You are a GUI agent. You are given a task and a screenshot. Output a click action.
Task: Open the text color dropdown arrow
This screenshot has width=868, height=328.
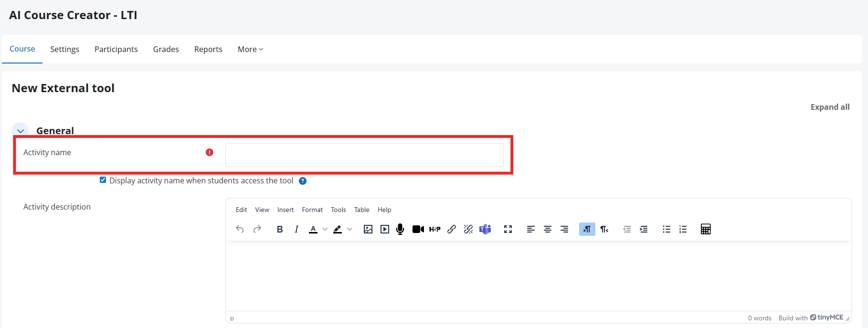[325, 229]
